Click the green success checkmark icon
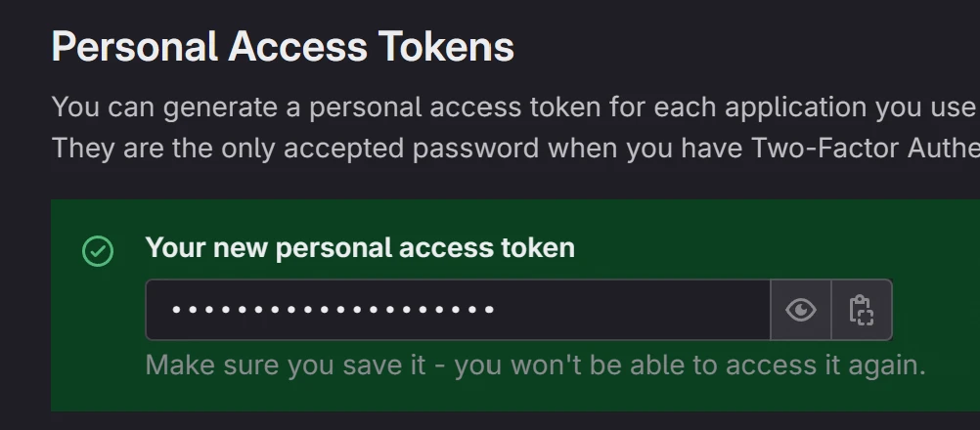The width and height of the screenshot is (980, 430). (x=98, y=251)
